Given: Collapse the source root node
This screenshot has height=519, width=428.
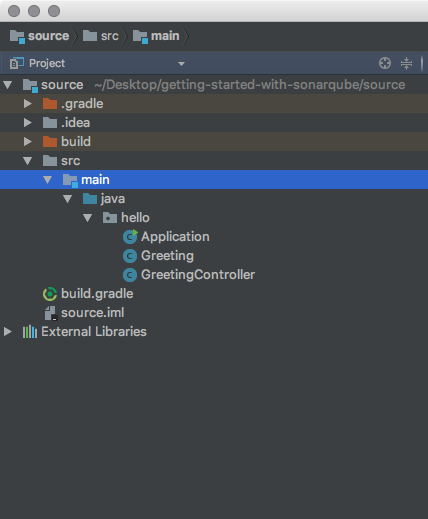Looking at the screenshot, I should [x=8, y=85].
